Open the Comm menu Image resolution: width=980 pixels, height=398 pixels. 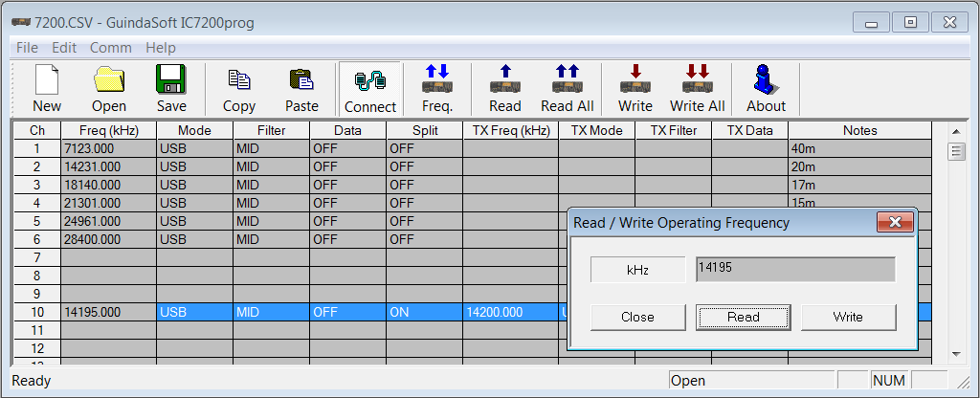(111, 48)
